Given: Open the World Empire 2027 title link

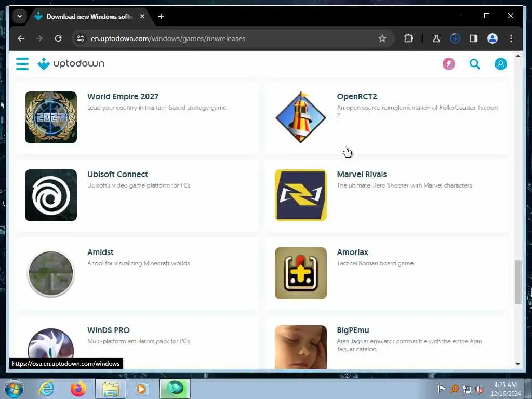Looking at the screenshot, I should pos(123,96).
